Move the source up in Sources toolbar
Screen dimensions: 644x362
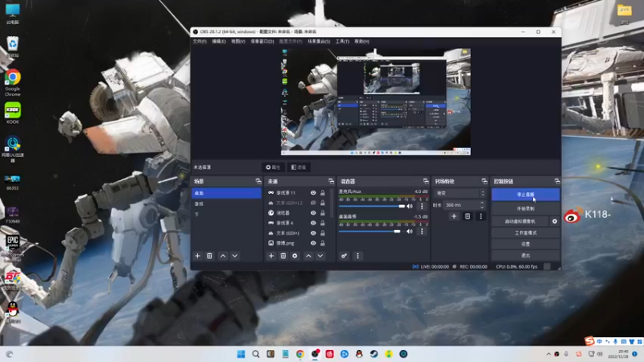(x=308, y=256)
